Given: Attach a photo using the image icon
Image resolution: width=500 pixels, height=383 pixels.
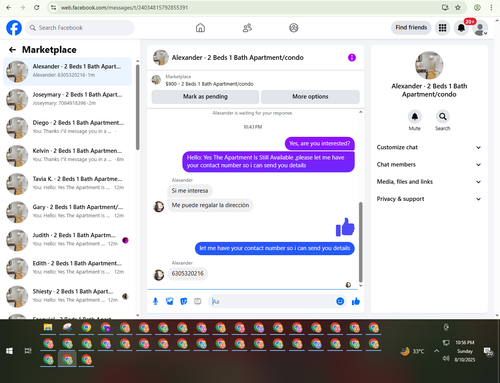Looking at the screenshot, I should 170,301.
